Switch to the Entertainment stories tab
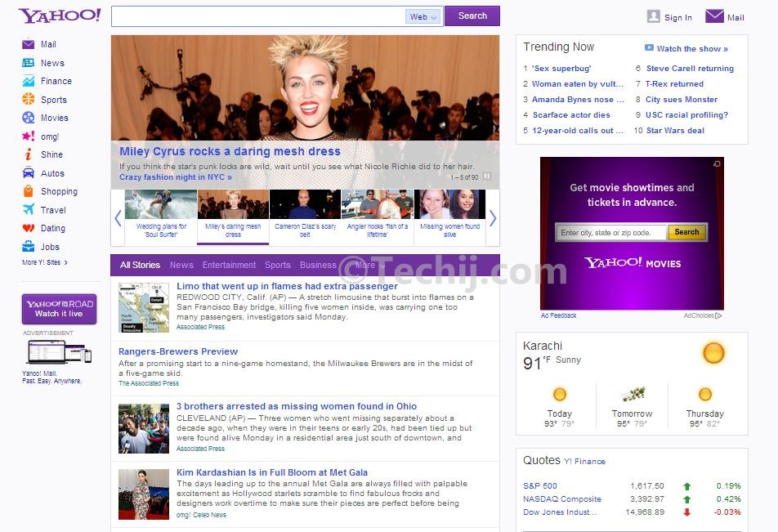The height and width of the screenshot is (532, 778). click(229, 265)
